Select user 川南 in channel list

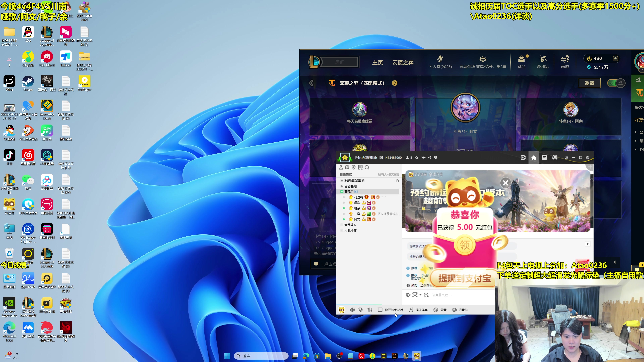click(357, 214)
